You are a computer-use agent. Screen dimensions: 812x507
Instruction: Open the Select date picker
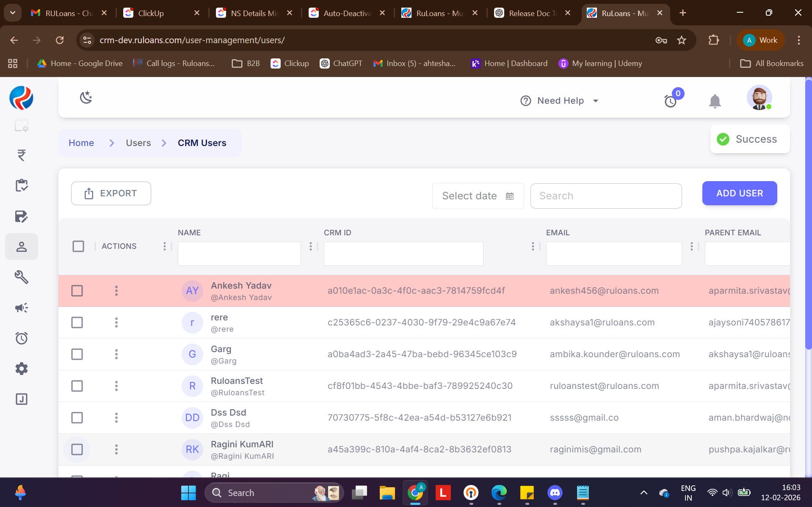click(x=478, y=196)
